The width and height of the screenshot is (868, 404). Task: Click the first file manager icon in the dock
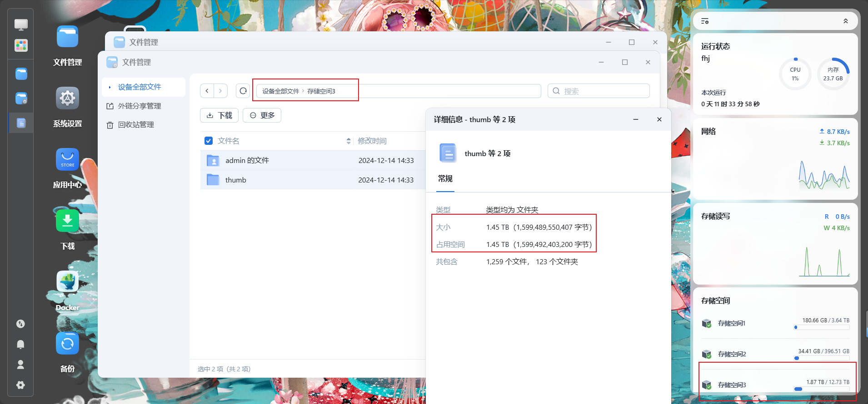point(21,74)
